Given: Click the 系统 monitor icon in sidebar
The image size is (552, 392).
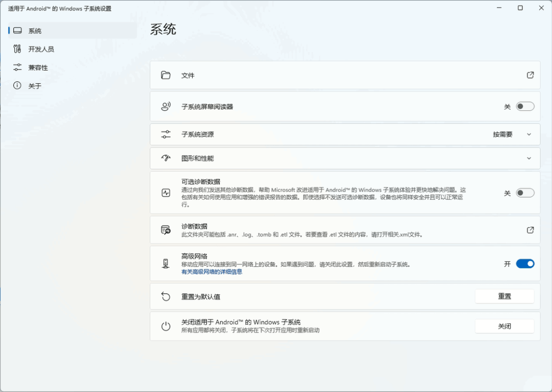Looking at the screenshot, I should pos(17,31).
